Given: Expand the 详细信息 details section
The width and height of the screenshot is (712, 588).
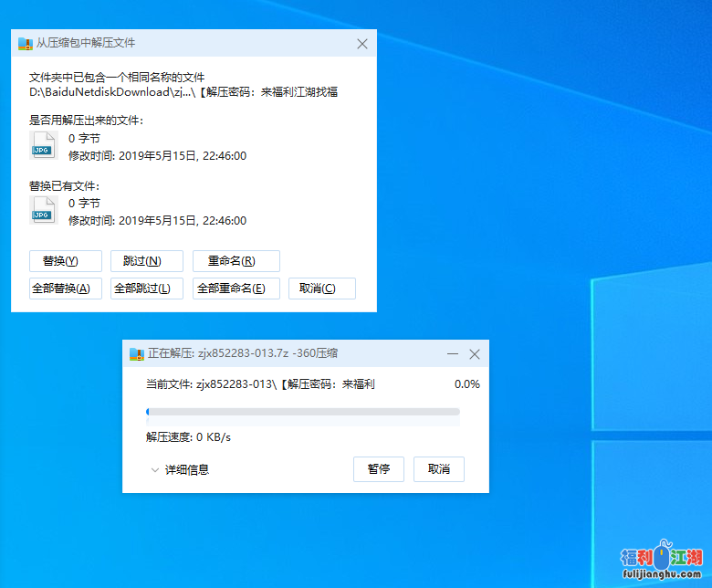Looking at the screenshot, I should coord(181,470).
